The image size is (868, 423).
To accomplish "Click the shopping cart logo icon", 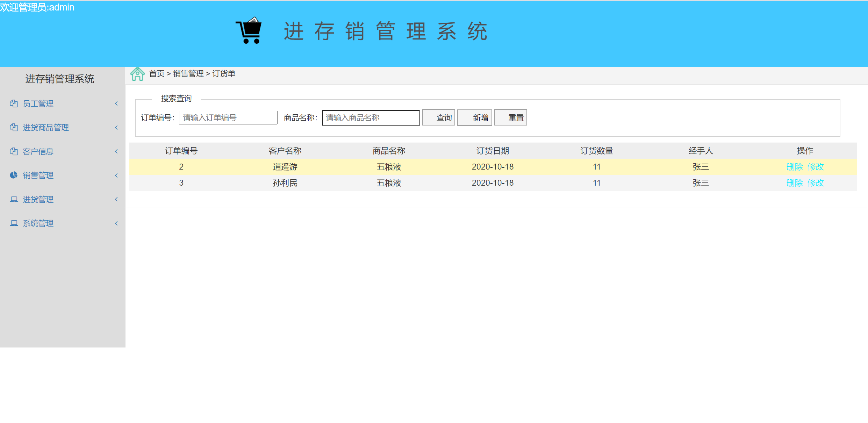I will tap(249, 30).
